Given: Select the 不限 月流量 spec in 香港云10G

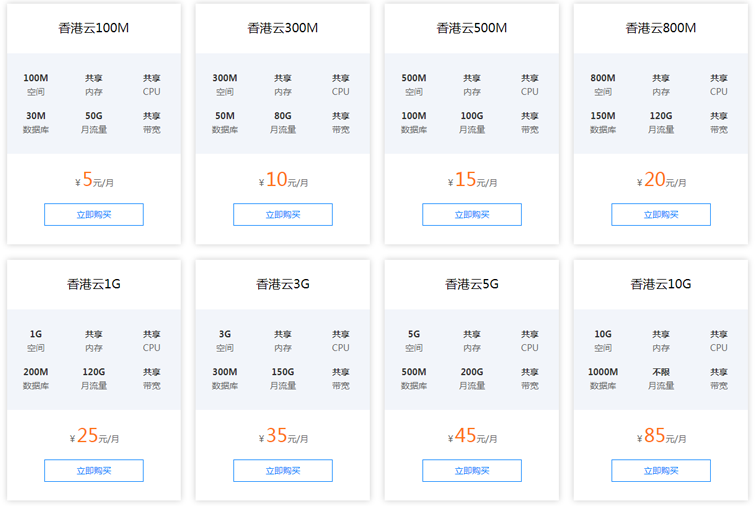Looking at the screenshot, I should pos(661,378).
